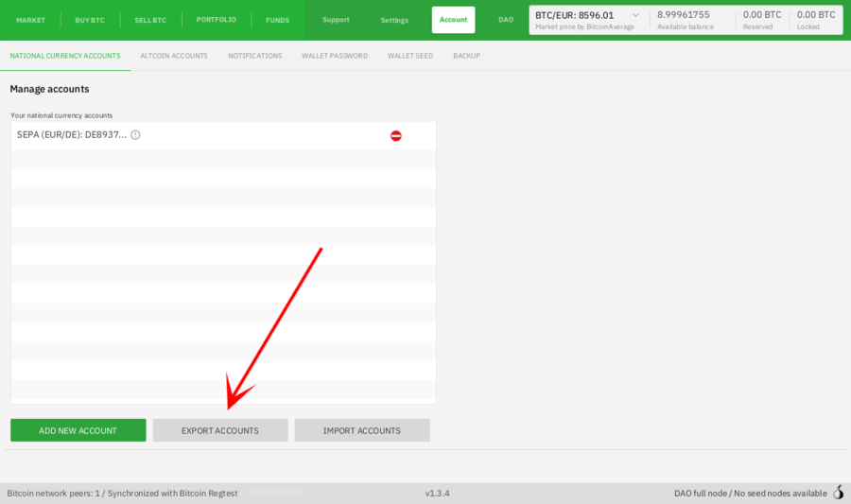Switch to Altcoin Accounts tab
This screenshot has width=851, height=504.
[174, 56]
